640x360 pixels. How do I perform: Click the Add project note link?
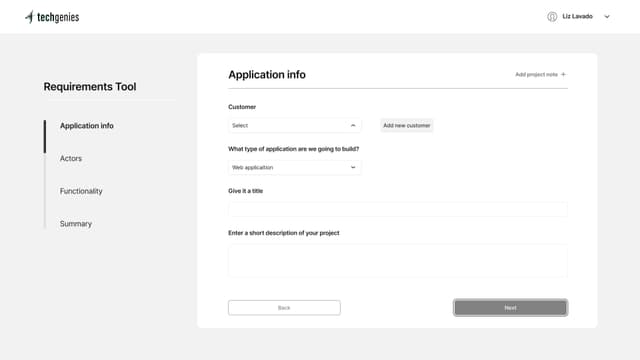click(536, 74)
